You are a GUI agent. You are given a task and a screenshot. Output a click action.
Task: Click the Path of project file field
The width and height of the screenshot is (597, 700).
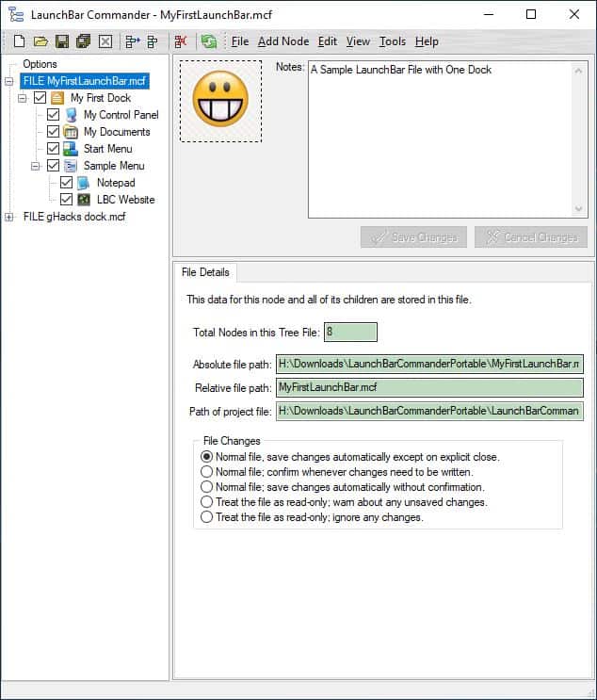429,411
